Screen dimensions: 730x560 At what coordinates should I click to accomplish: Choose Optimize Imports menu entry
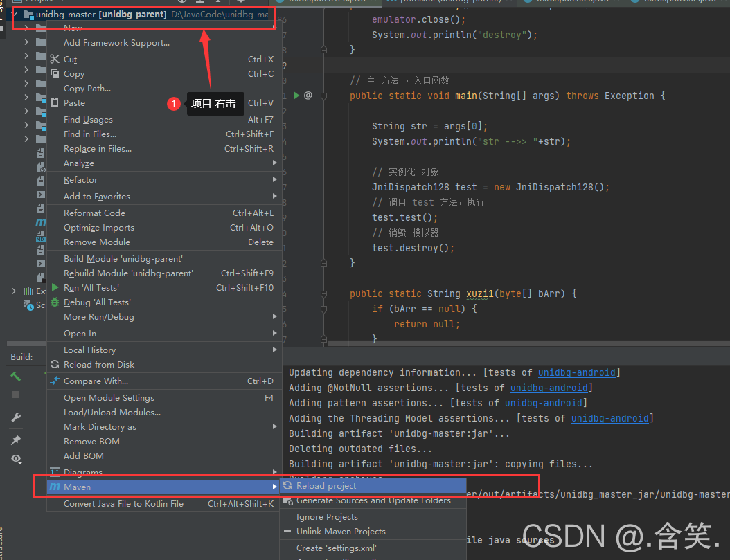click(x=165, y=228)
